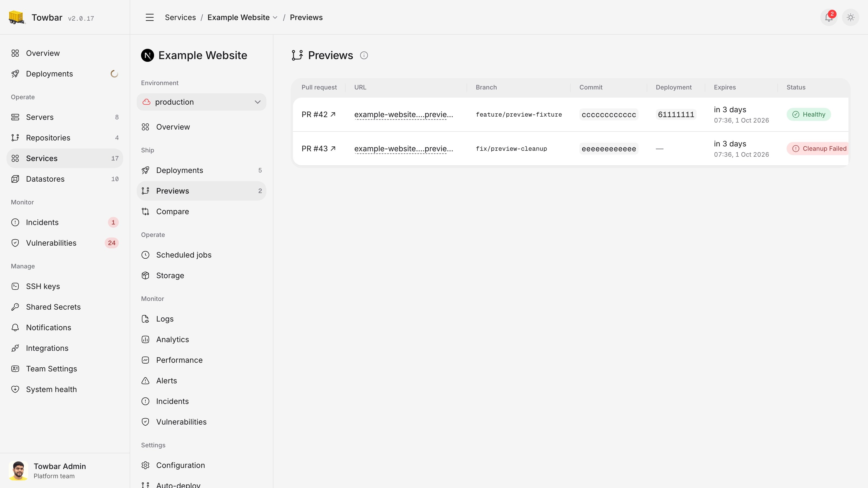Click the Healthy status badge
868x488 pixels.
(809, 114)
